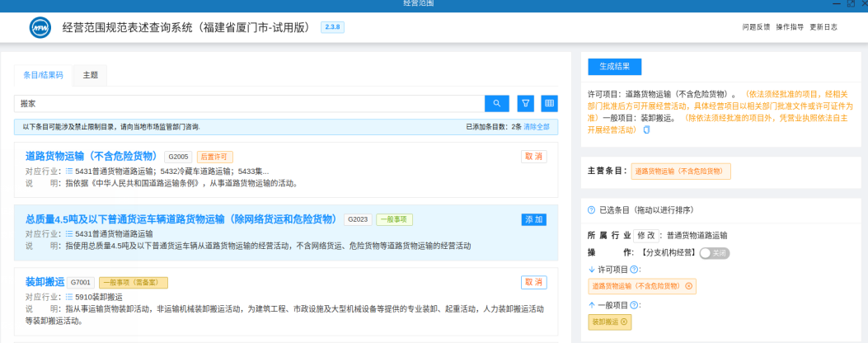This screenshot has height=343, width=868.
Task: Click the application logo icon
Action: 40,27
